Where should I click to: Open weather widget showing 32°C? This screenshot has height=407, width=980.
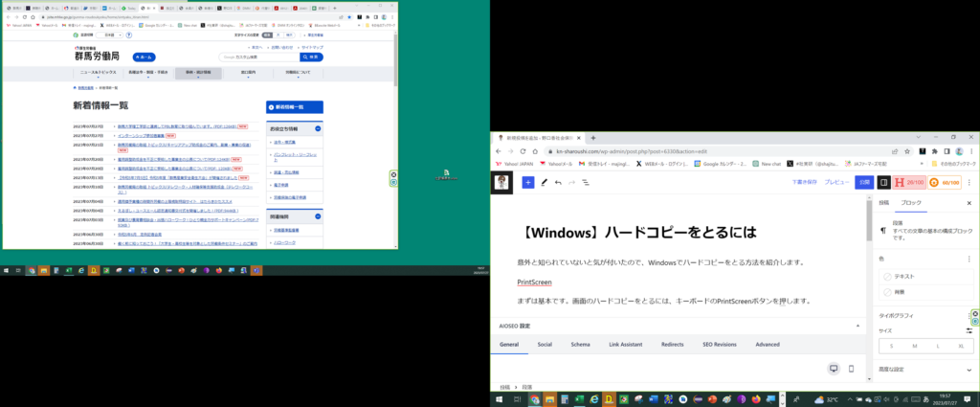826,399
